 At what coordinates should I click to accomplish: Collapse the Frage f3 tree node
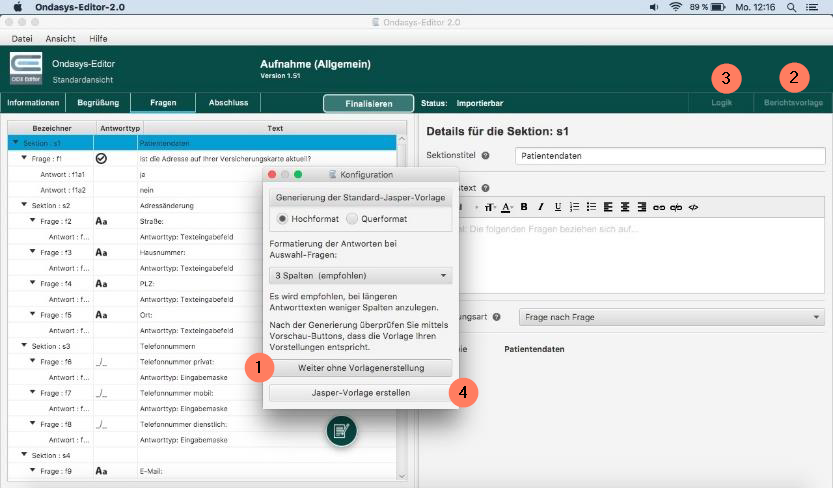[32, 252]
